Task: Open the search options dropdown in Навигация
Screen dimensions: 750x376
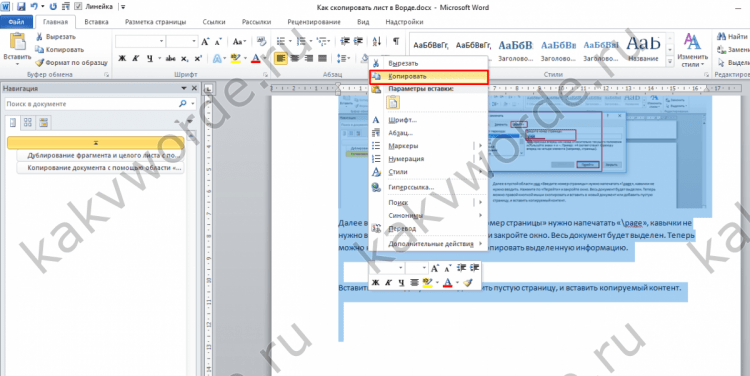Action: (x=193, y=104)
